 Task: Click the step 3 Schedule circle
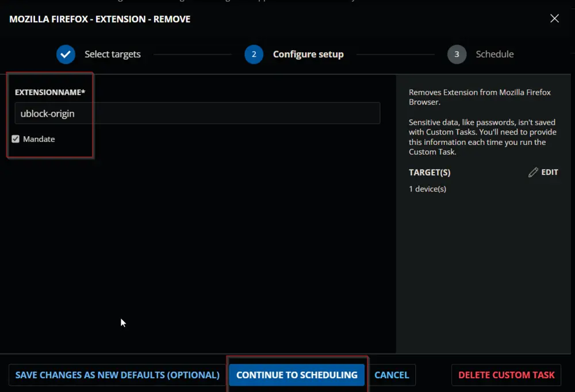pos(457,54)
